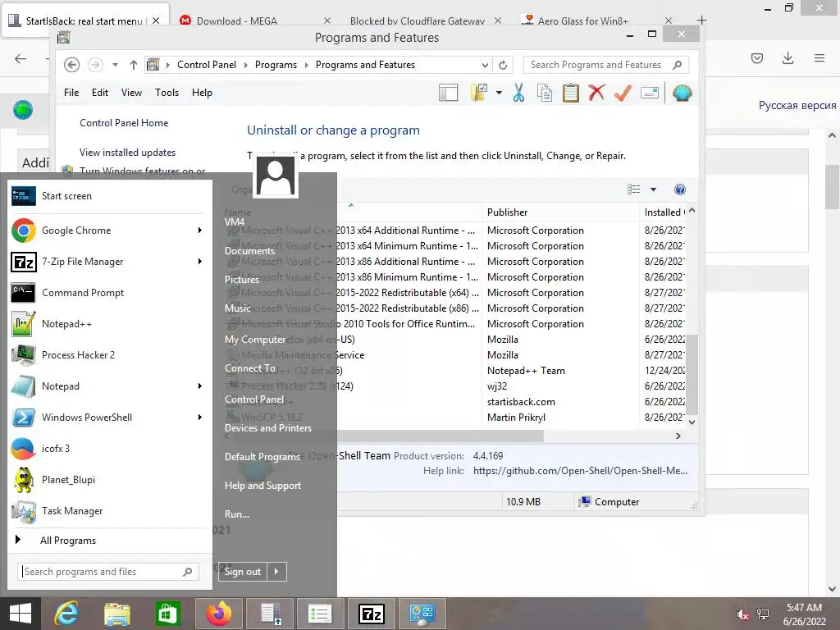Screen dimensions: 840x630
Task: Click the start menu search field
Action: [x=108, y=572]
